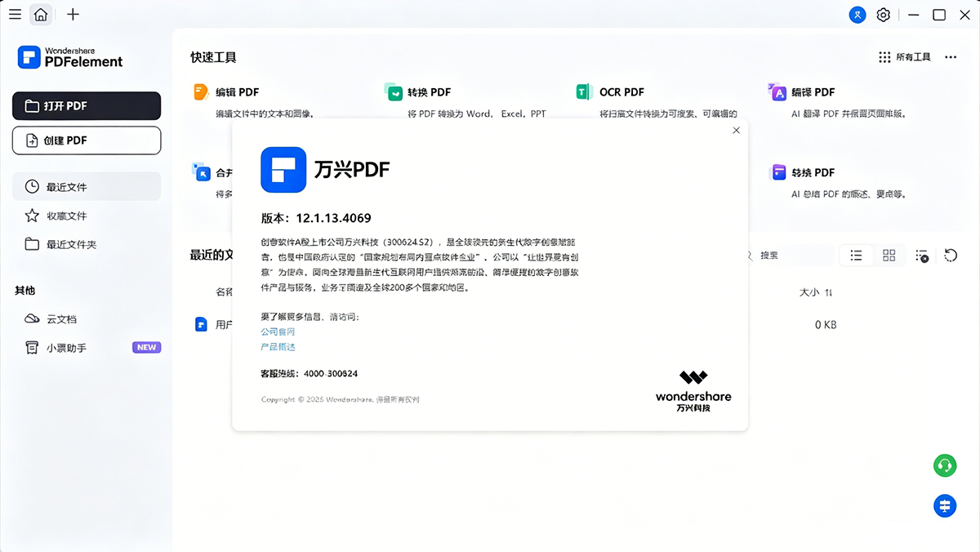The width and height of the screenshot is (980, 552).
Task: Close the 万兴PDF about dialog
Action: coord(736,130)
